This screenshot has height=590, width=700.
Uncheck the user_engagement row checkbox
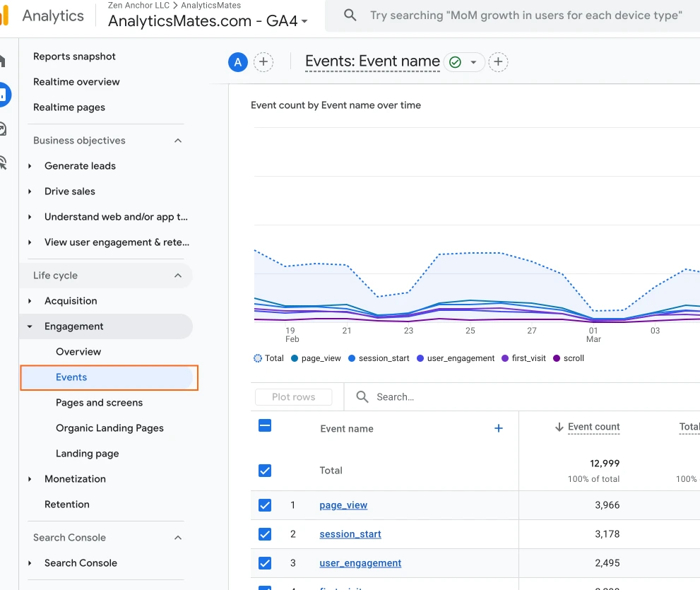point(265,563)
